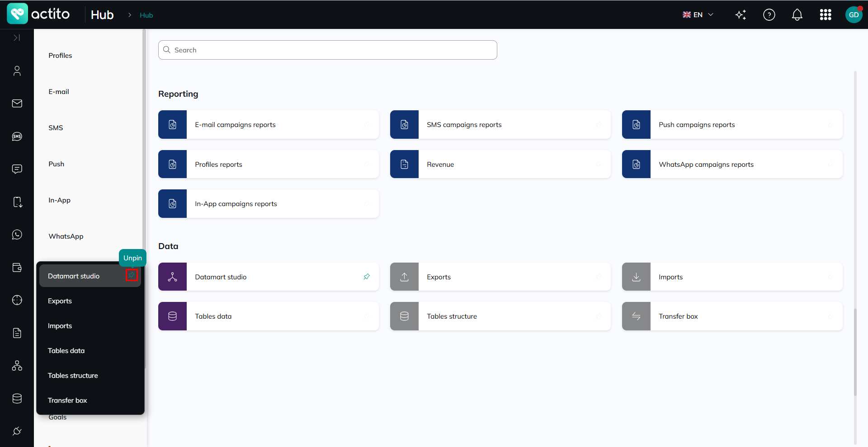Pin the Transfer box card
Image resolution: width=868 pixels, height=447 pixels.
pyautogui.click(x=830, y=316)
